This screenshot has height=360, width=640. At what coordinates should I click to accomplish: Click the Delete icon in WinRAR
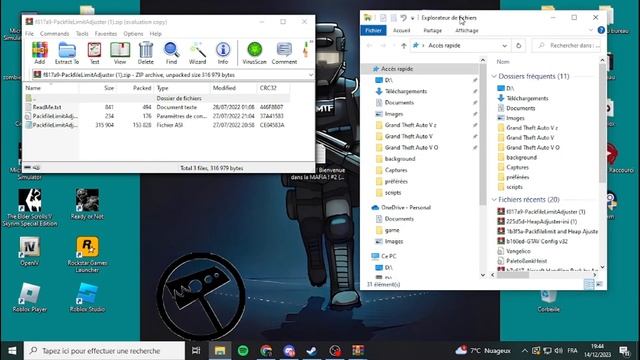click(x=146, y=53)
